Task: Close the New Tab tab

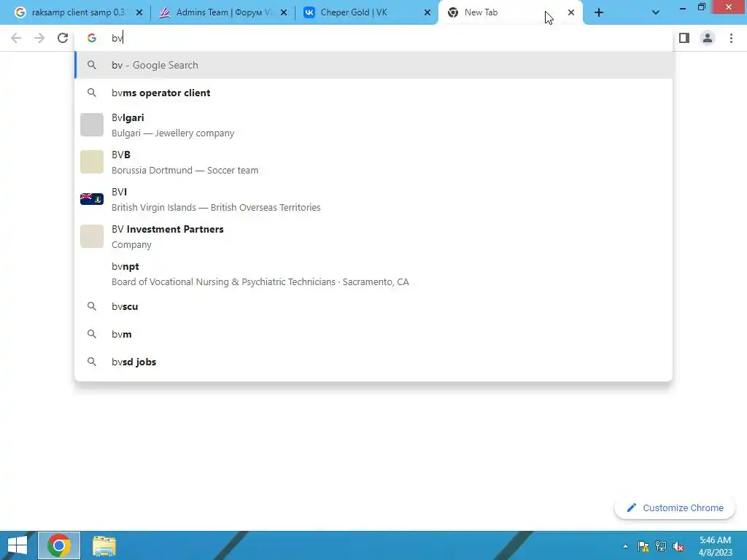Action: (x=571, y=13)
